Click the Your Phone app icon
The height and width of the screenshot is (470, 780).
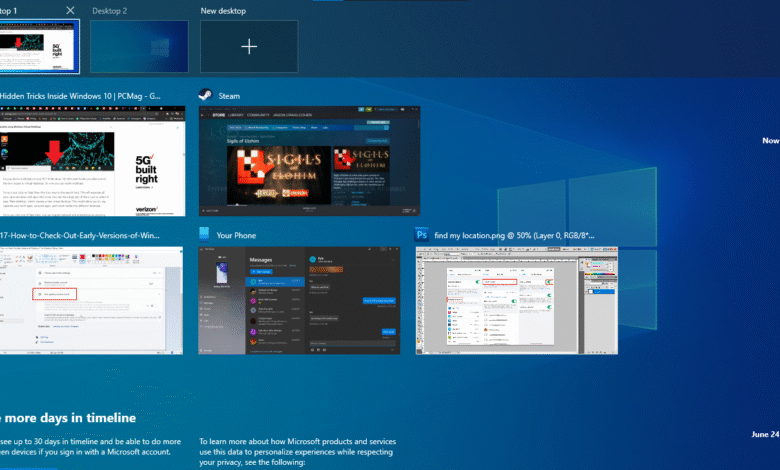(205, 235)
